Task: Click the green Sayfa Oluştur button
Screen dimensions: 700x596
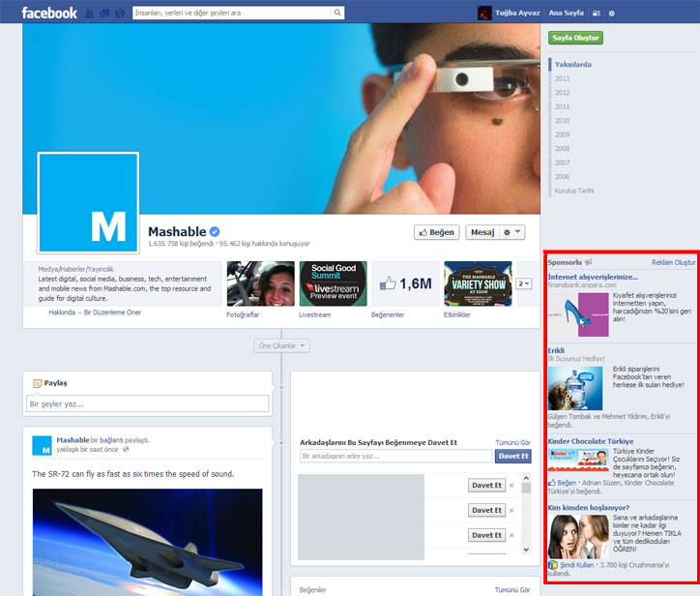Action: [x=575, y=38]
